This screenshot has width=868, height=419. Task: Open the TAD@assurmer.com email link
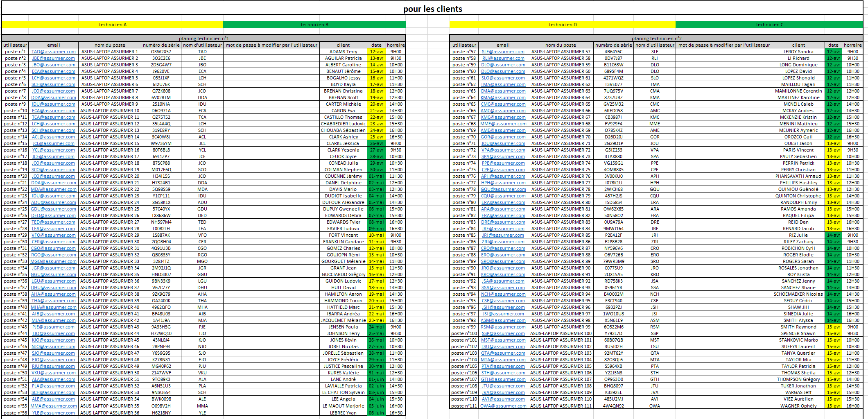pyautogui.click(x=54, y=52)
